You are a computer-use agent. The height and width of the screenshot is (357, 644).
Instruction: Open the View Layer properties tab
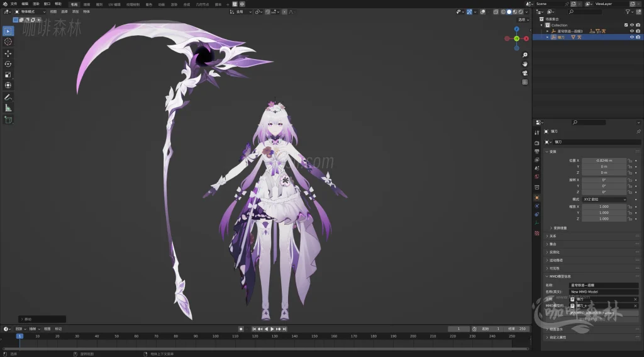pyautogui.click(x=537, y=159)
